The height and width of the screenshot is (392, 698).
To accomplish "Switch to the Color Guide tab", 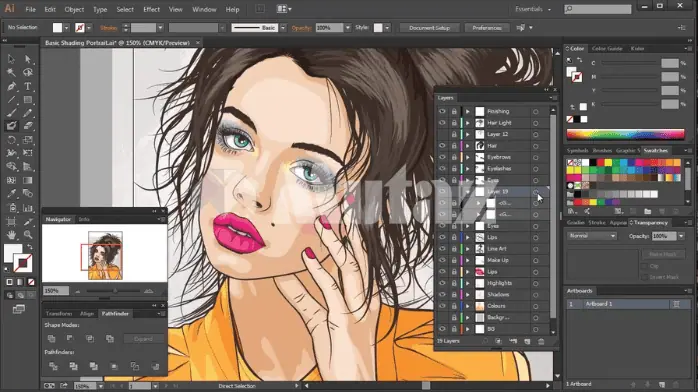I will pos(607,48).
